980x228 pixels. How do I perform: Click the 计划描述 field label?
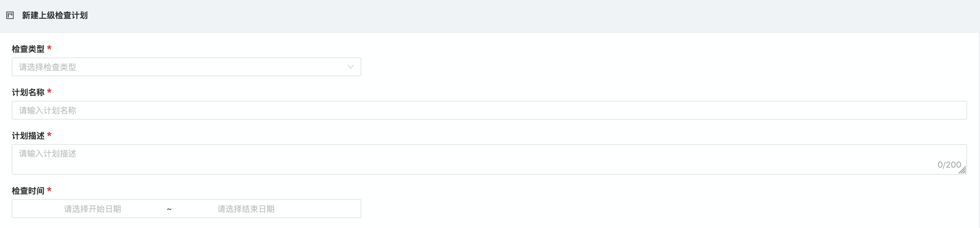[28, 136]
